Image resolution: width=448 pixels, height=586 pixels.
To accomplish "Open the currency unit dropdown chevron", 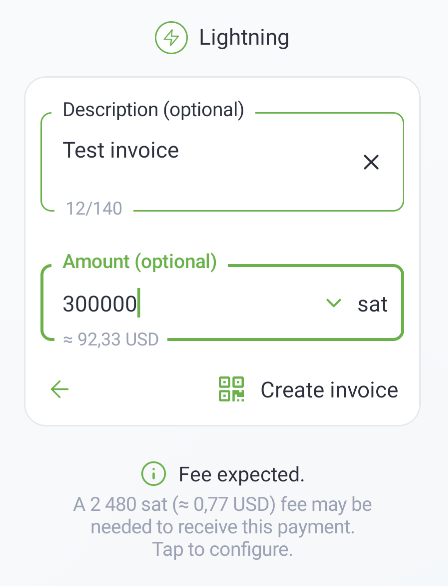I will [333, 303].
